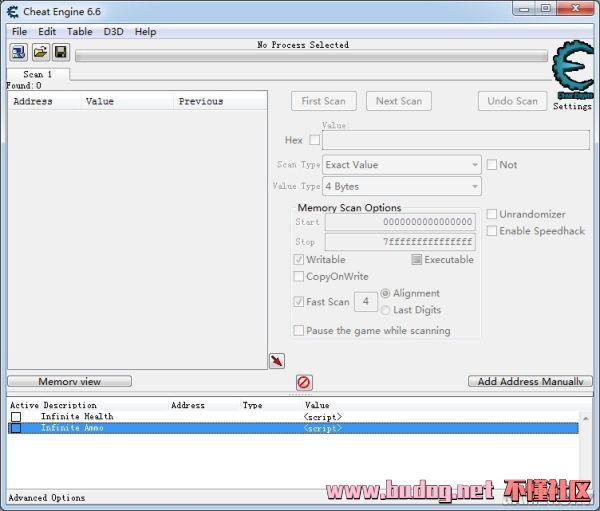
Task: Click the address list scrollbar up arrow
Action: [x=586, y=419]
